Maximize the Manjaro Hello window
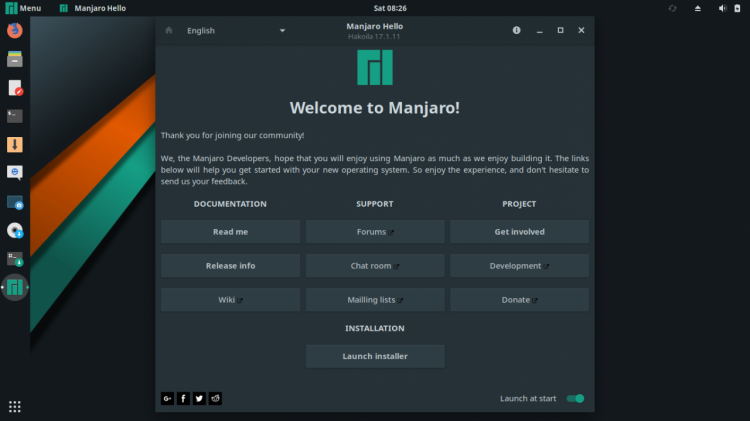Viewport: 750px width, 421px height. [x=561, y=30]
